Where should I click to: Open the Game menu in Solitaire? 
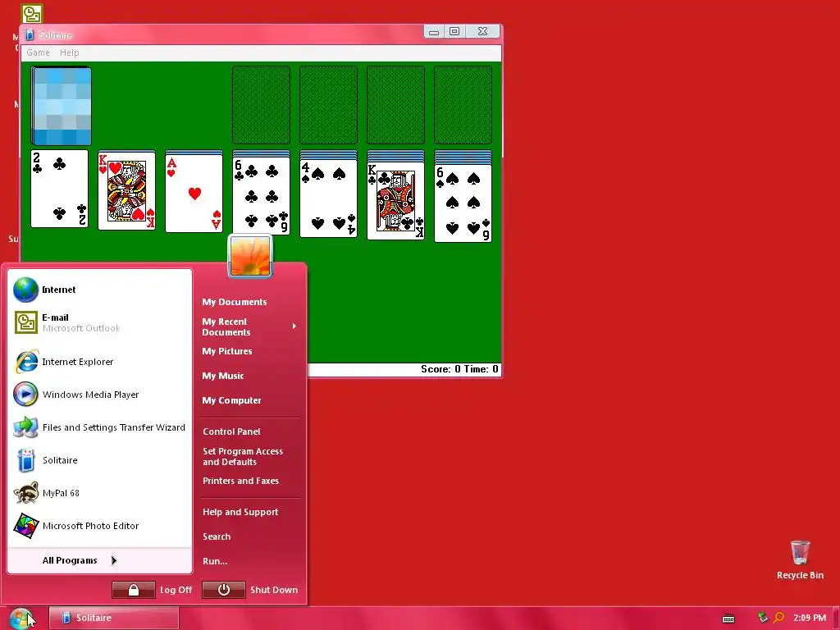[38, 52]
